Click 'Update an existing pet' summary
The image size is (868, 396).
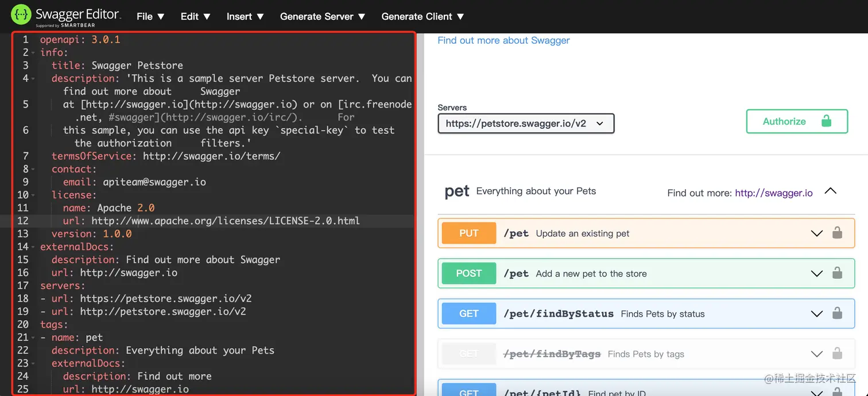(583, 233)
